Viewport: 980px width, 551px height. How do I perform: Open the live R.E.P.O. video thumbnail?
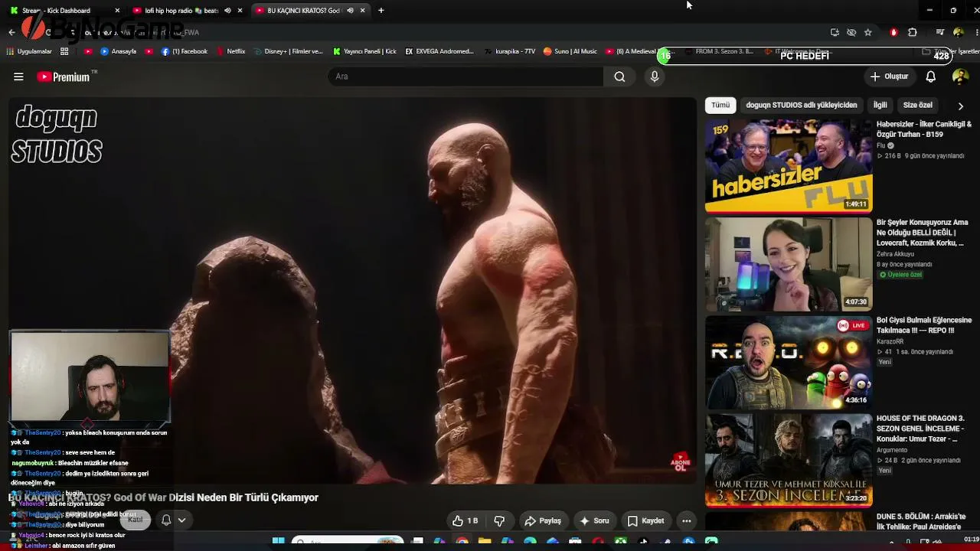789,362
